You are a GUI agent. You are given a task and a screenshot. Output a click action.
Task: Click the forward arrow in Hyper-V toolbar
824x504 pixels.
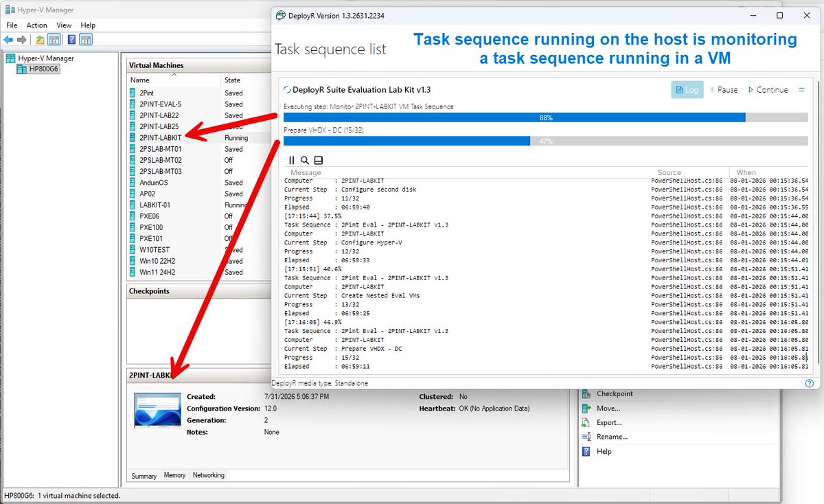pyautogui.click(x=22, y=40)
